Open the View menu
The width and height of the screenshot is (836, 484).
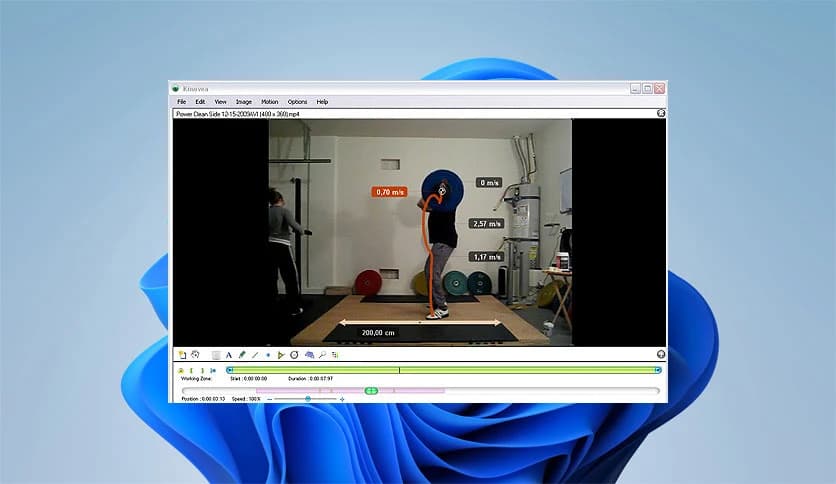click(x=220, y=101)
